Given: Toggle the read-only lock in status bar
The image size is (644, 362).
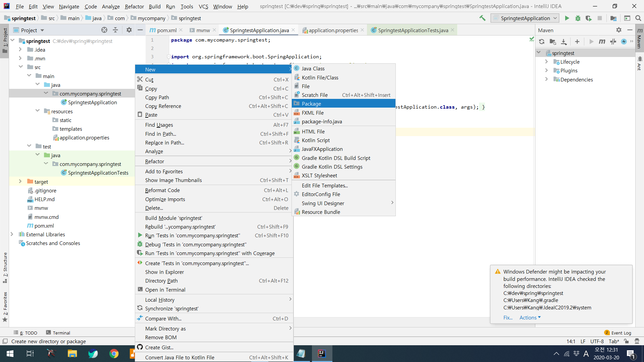Looking at the screenshot, I should pos(626,341).
